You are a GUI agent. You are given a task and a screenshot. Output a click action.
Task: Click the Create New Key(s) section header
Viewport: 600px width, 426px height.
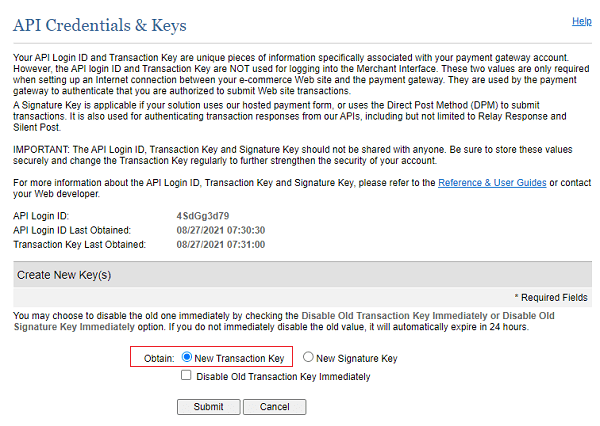[x=62, y=274]
